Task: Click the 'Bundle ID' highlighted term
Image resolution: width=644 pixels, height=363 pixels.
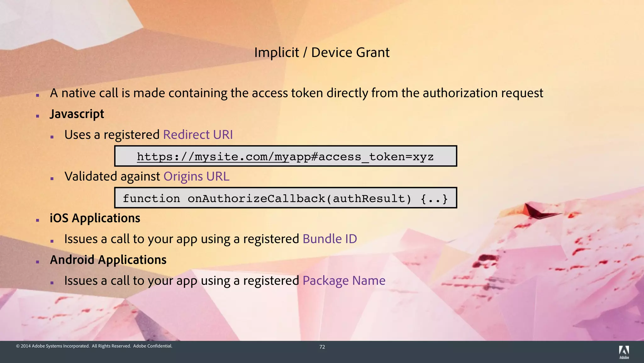Action: [330, 239]
